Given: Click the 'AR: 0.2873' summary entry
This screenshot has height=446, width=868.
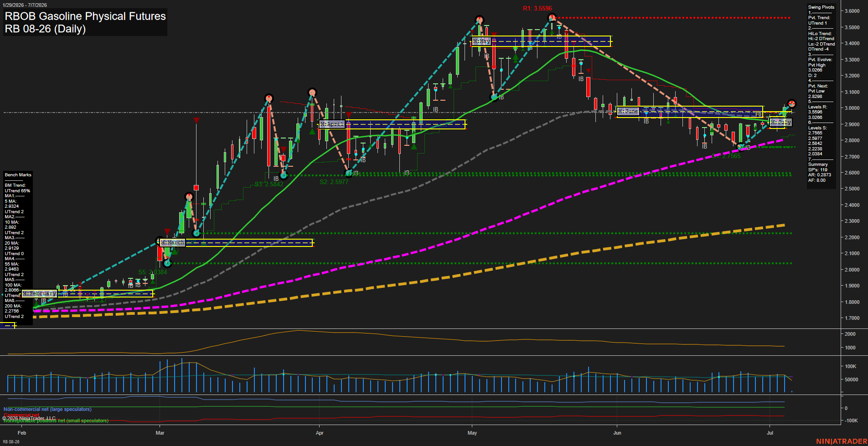Looking at the screenshot, I should (820, 175).
